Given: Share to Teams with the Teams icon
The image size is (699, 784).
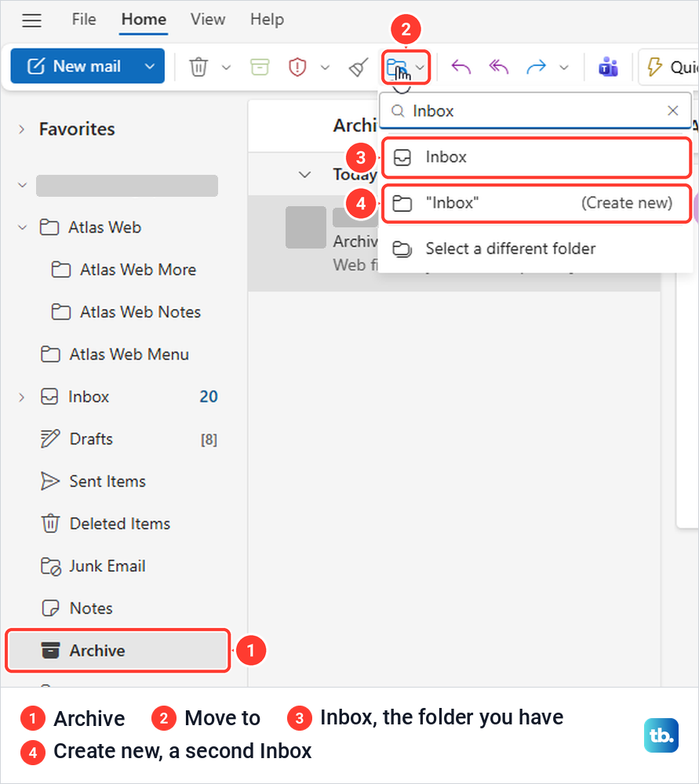Looking at the screenshot, I should (x=608, y=67).
